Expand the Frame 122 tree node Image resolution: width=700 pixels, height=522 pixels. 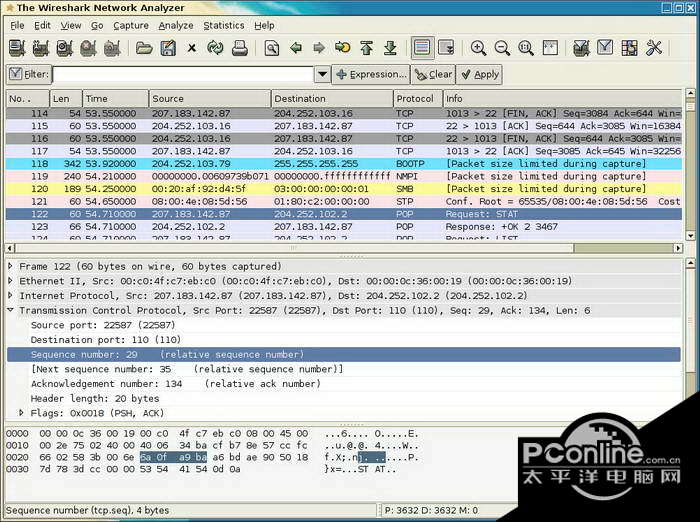[x=10, y=266]
